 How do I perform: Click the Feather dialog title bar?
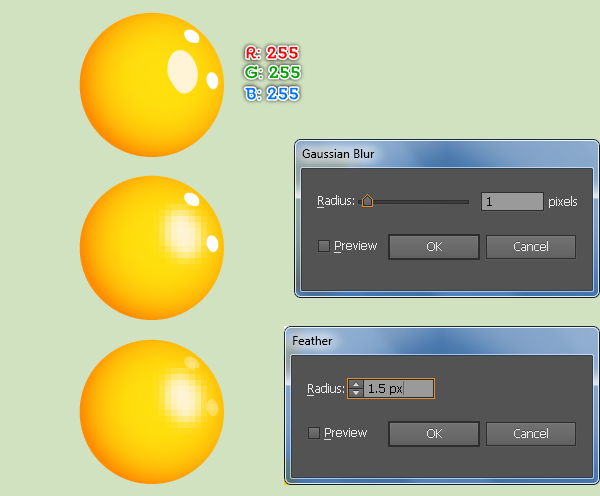pyautogui.click(x=441, y=341)
